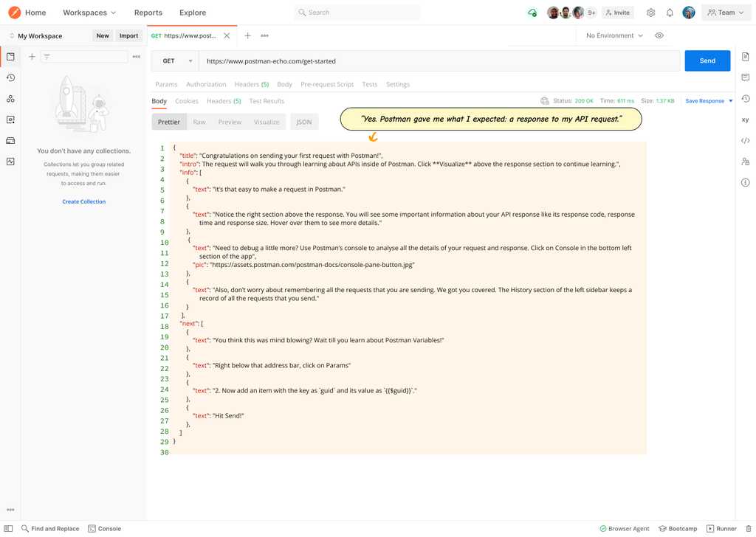Open Find and Replace in status bar
Viewport: 756px width, 537px height.
coord(50,529)
